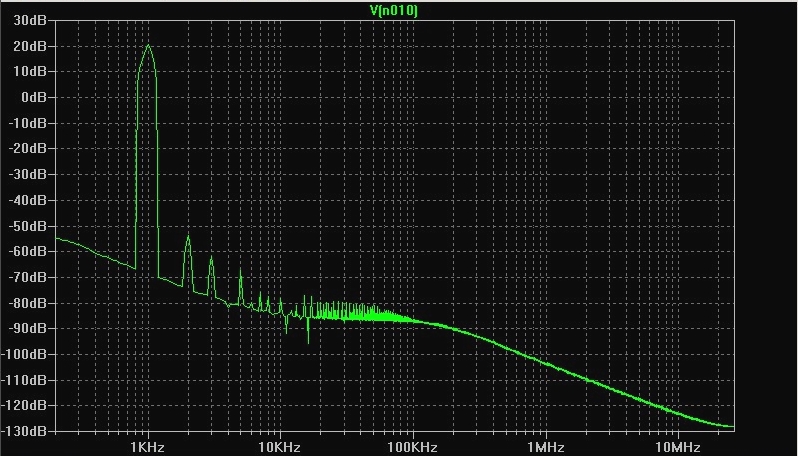The image size is (799, 456).
Task: Click the -90dB axis label
Action: click(x=28, y=328)
